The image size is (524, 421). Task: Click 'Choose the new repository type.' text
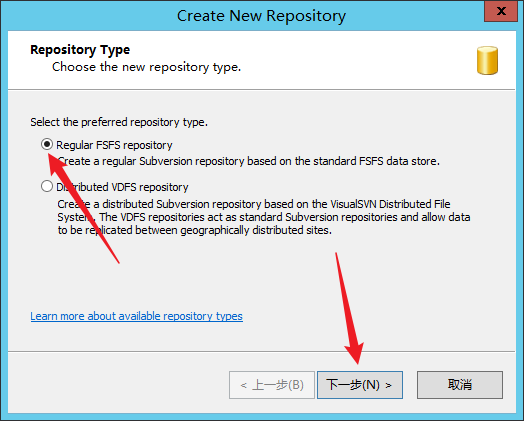(146, 67)
